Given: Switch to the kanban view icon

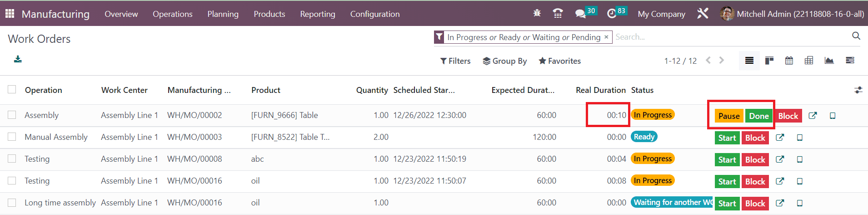Looking at the screenshot, I should click(x=769, y=61).
